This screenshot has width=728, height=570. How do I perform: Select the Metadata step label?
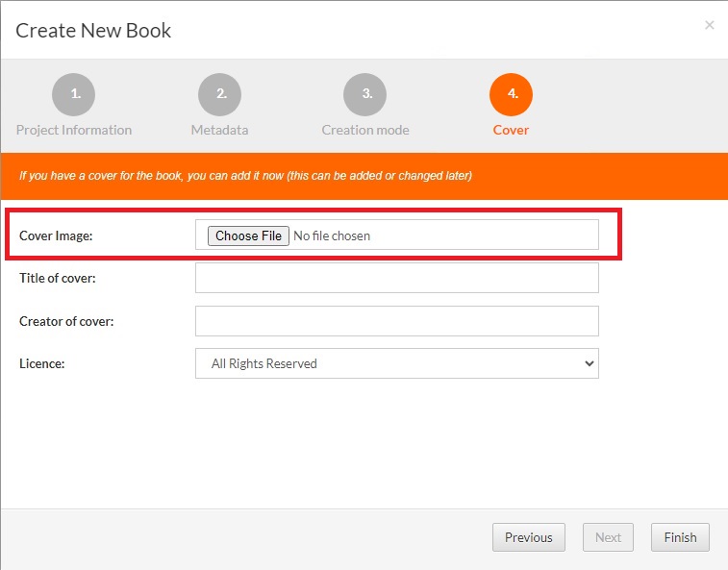tap(219, 130)
